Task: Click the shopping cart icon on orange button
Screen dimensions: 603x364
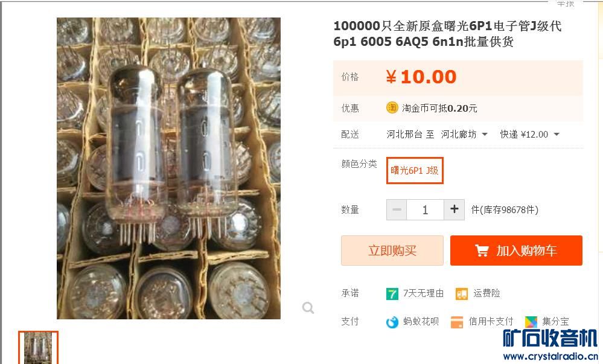Action: coord(482,251)
